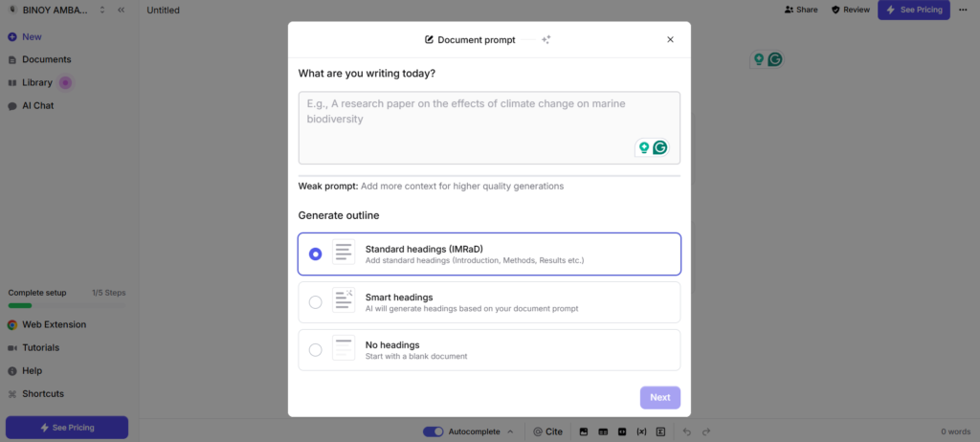
Task: Collapse the left sidebar with the double chevron
Action: click(122, 10)
